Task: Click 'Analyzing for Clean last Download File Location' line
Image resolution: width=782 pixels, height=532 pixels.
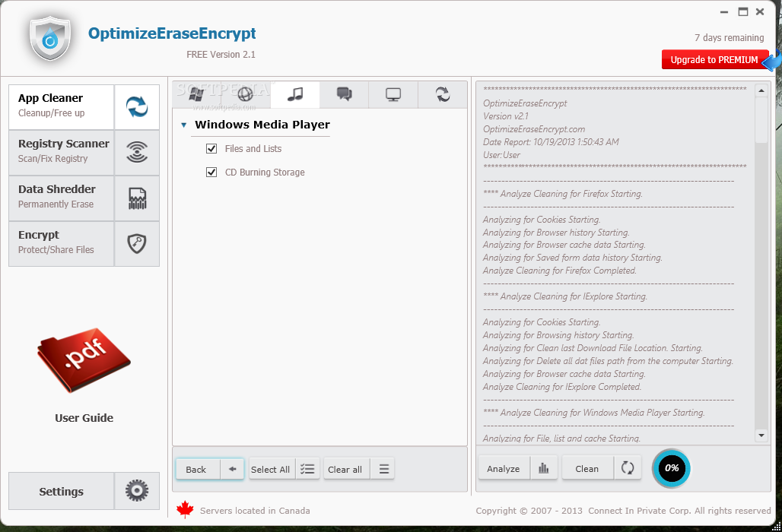Action: click(x=593, y=348)
